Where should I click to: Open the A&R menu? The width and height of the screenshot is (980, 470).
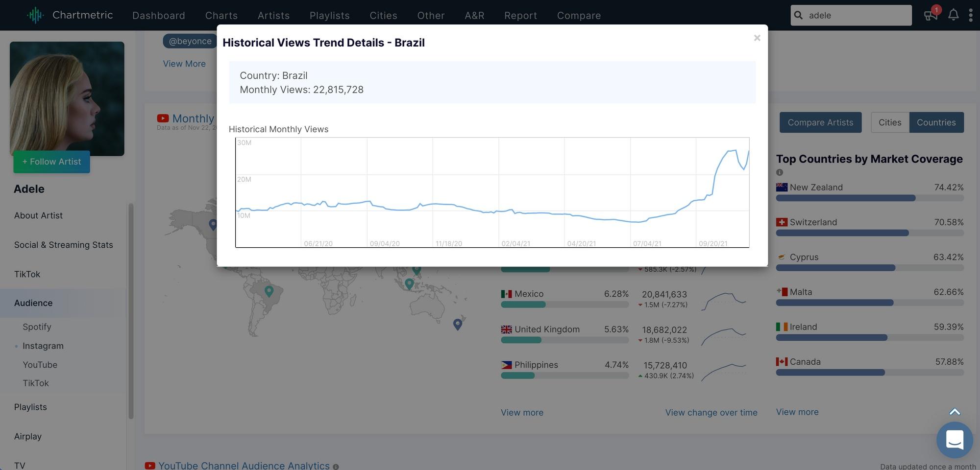(x=474, y=15)
